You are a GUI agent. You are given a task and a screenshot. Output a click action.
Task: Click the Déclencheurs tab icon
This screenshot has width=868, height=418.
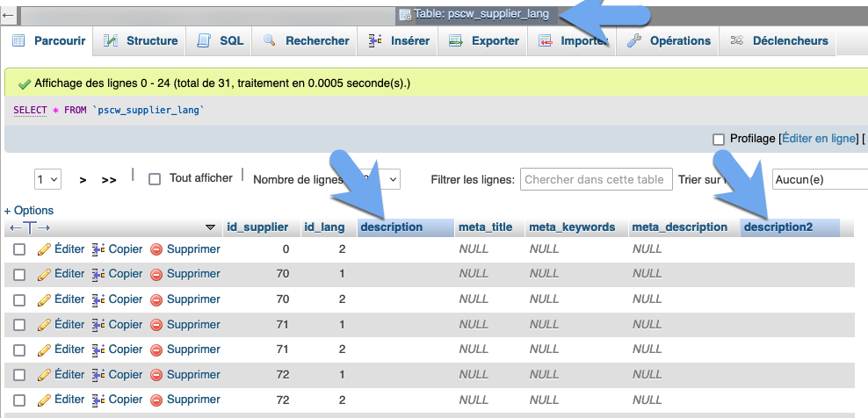pos(736,41)
